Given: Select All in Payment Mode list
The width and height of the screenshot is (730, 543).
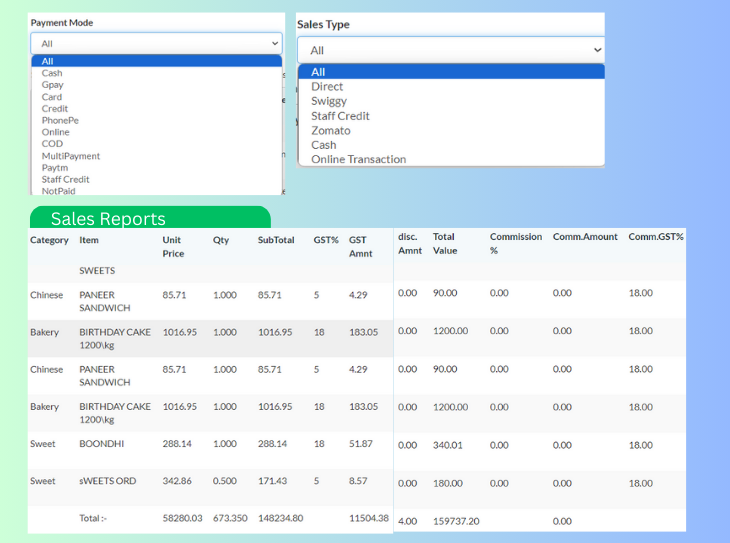Looking at the screenshot, I should tap(156, 61).
